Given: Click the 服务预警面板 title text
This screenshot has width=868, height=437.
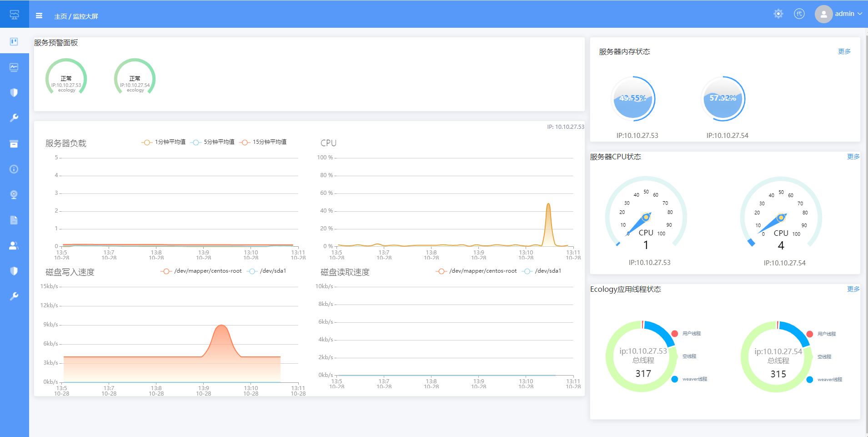Looking at the screenshot, I should click(x=56, y=43).
